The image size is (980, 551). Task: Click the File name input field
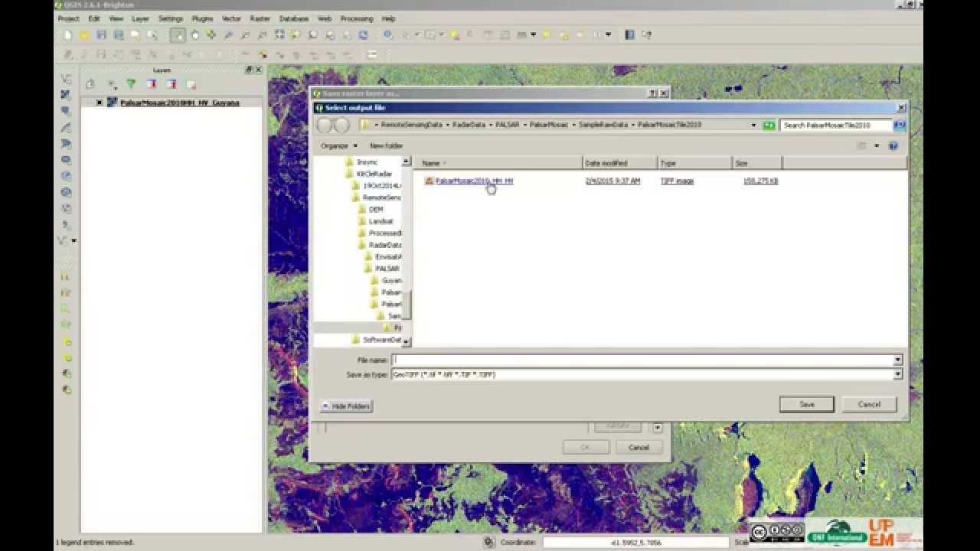[x=642, y=360]
